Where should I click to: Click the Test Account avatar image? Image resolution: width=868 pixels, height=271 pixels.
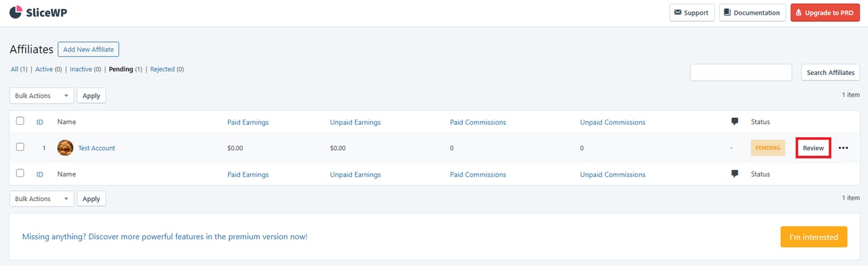[65, 148]
